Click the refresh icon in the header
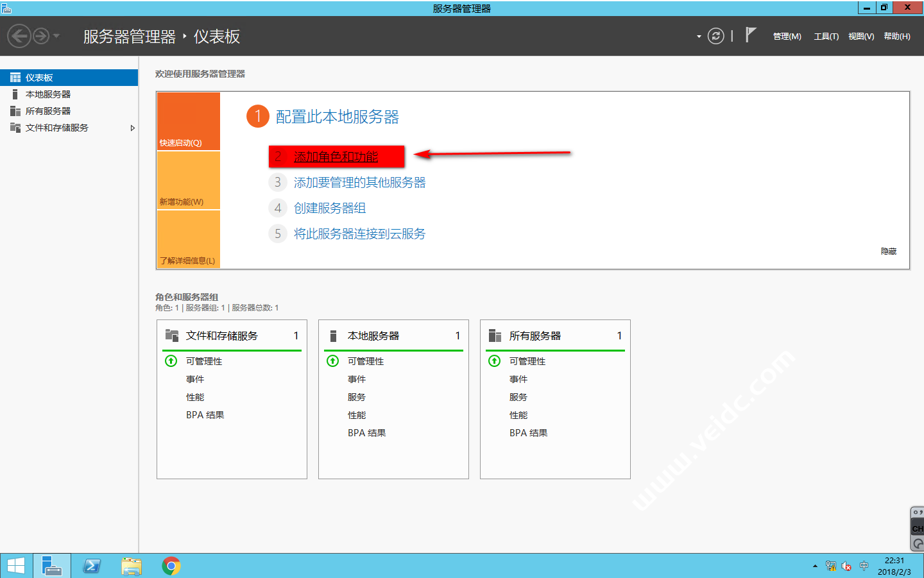 [x=715, y=36]
